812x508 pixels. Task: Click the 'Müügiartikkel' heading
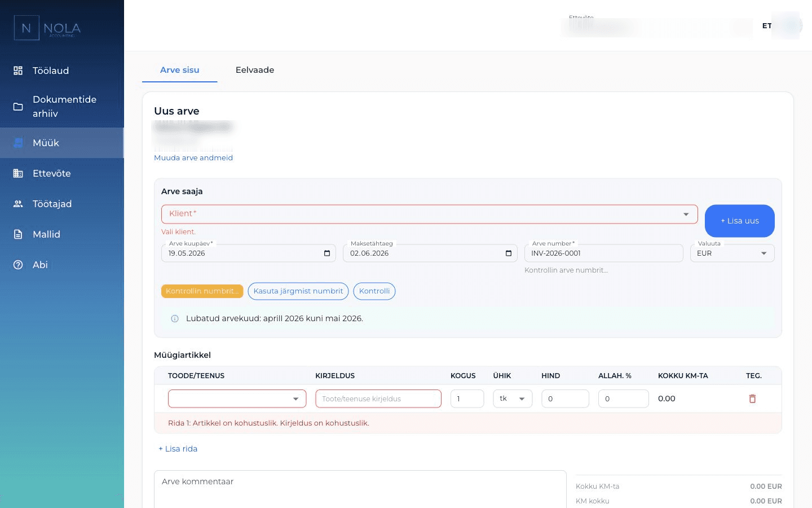pyautogui.click(x=182, y=355)
